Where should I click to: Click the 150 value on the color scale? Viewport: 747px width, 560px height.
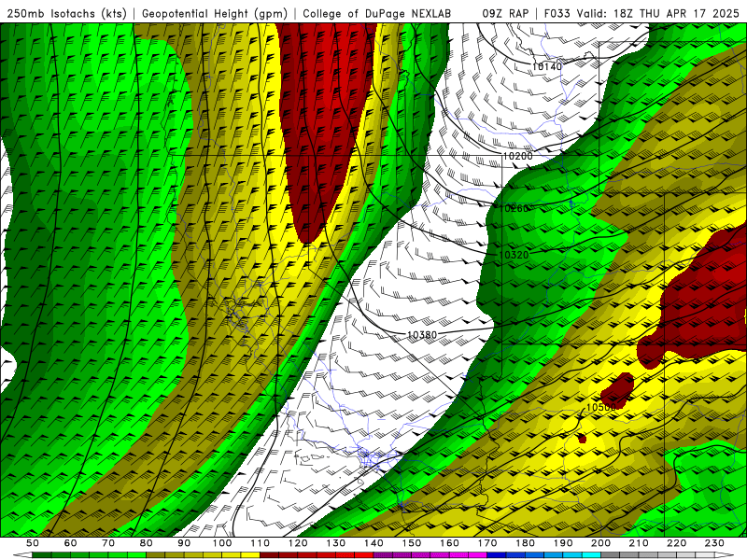point(411,543)
